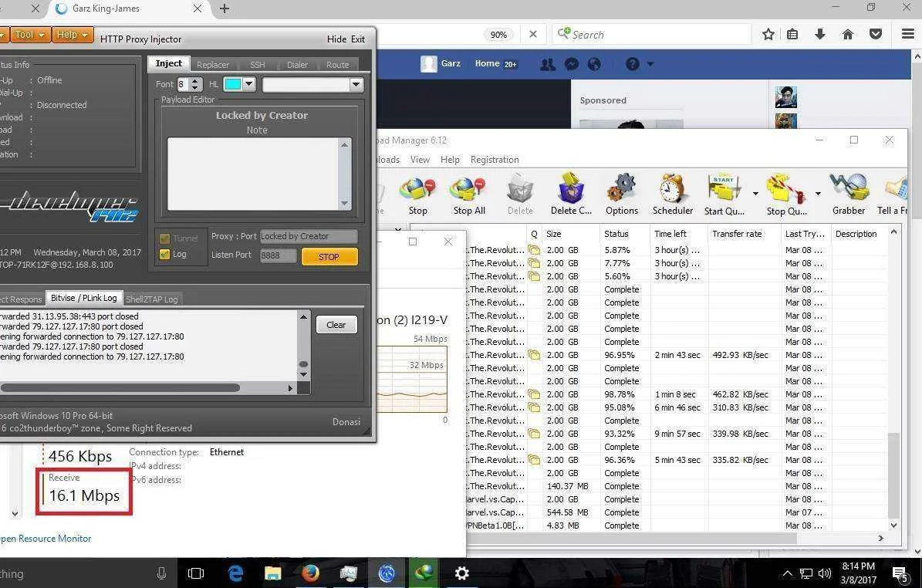Clear the Bitvise / PLink log
Viewport: 922px width, 588px height.
click(336, 325)
